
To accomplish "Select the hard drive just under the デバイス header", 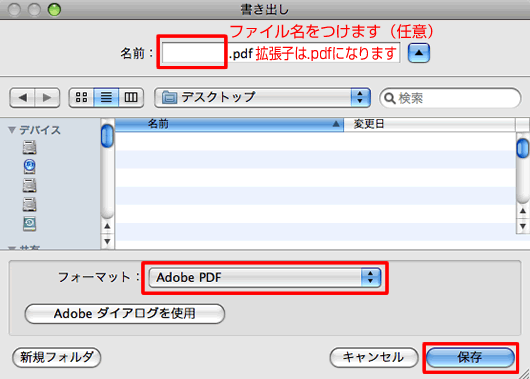I will point(30,147).
